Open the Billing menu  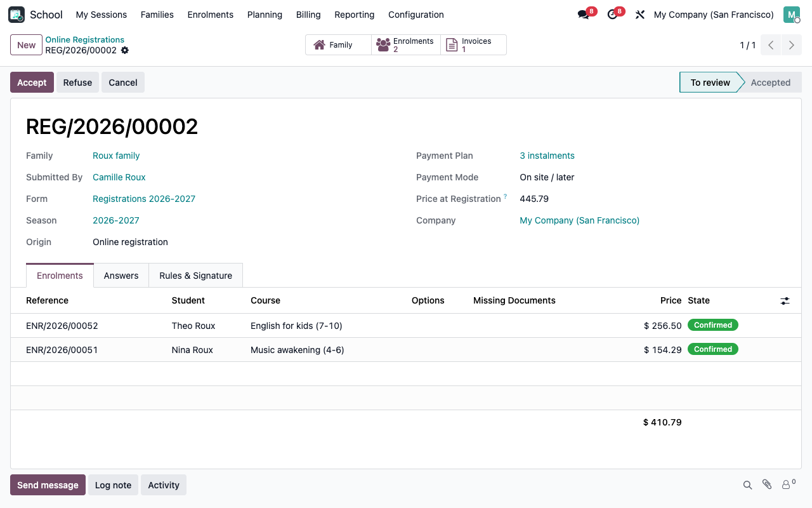pos(308,15)
